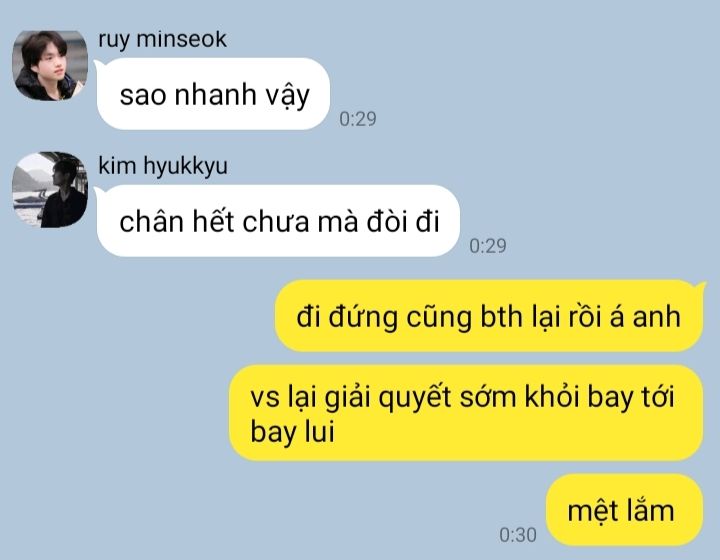Click the 0:30 timestamp beside 'mệt lắm'
This screenshot has width=720, height=560.
tap(518, 535)
